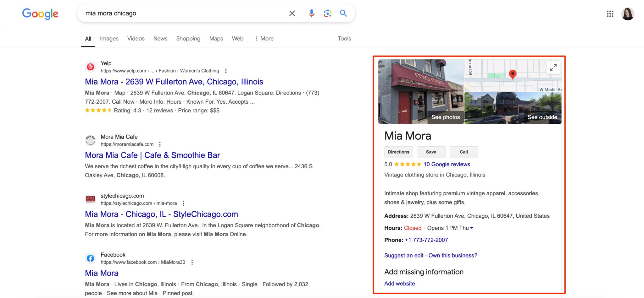644x298 pixels.
Task: Click the voice search microphone icon
Action: click(311, 13)
